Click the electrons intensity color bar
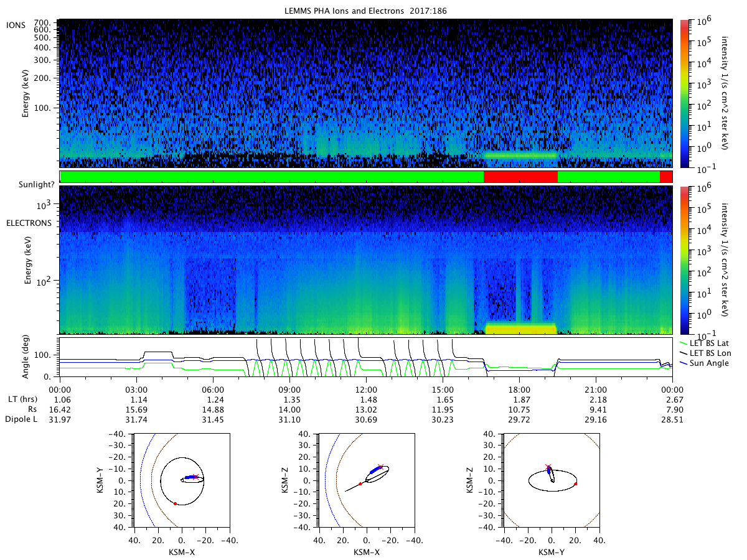Viewport: 747px width, 560px height. [683, 259]
